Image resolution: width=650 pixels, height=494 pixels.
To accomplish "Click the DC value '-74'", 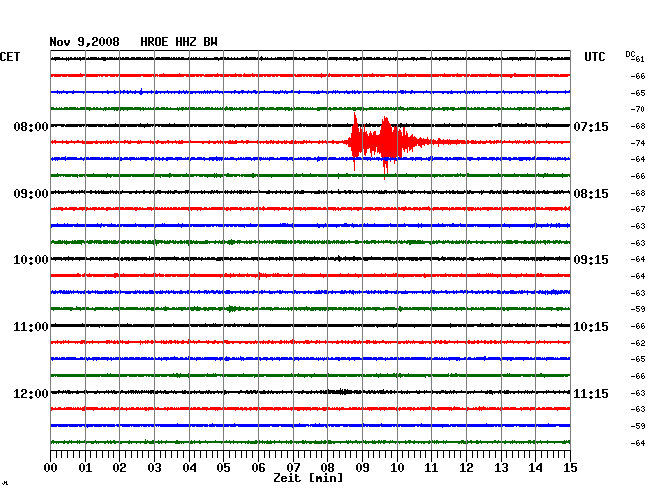I will tap(638, 143).
